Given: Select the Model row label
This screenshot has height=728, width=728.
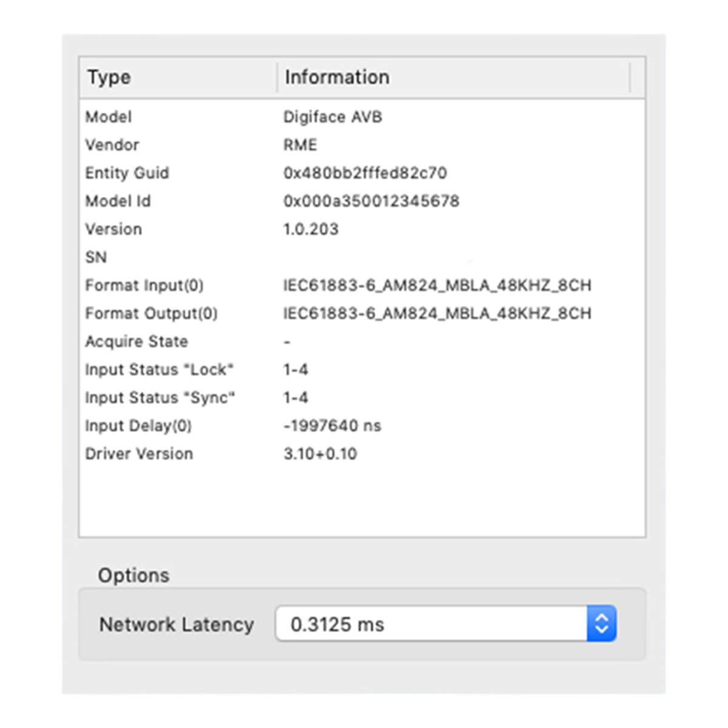Looking at the screenshot, I should (x=109, y=117).
